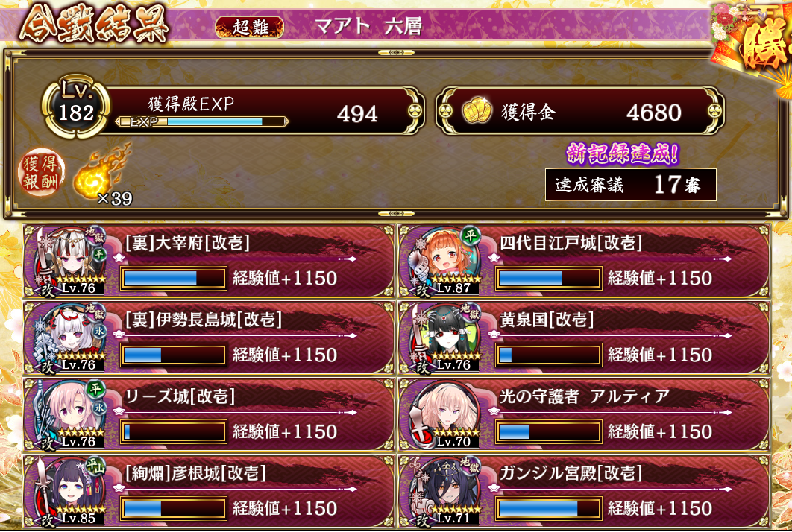Click 光の守護者 アルティア portrait
792x532 pixels.
tap(445, 414)
